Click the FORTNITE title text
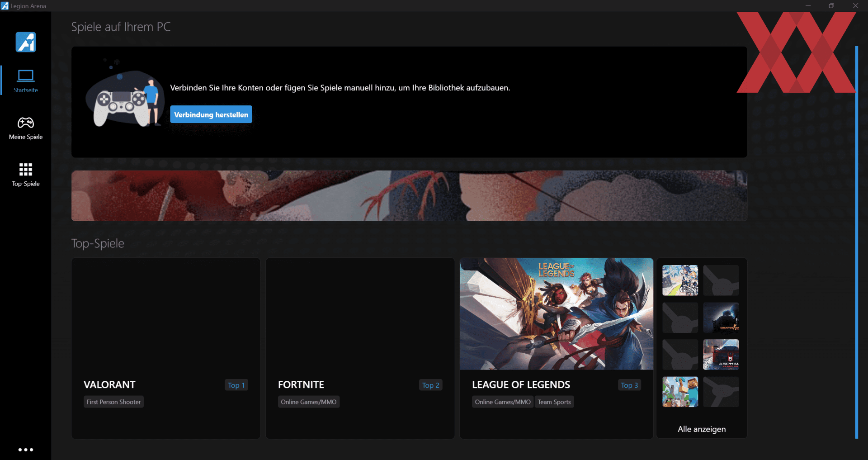 pos(301,384)
